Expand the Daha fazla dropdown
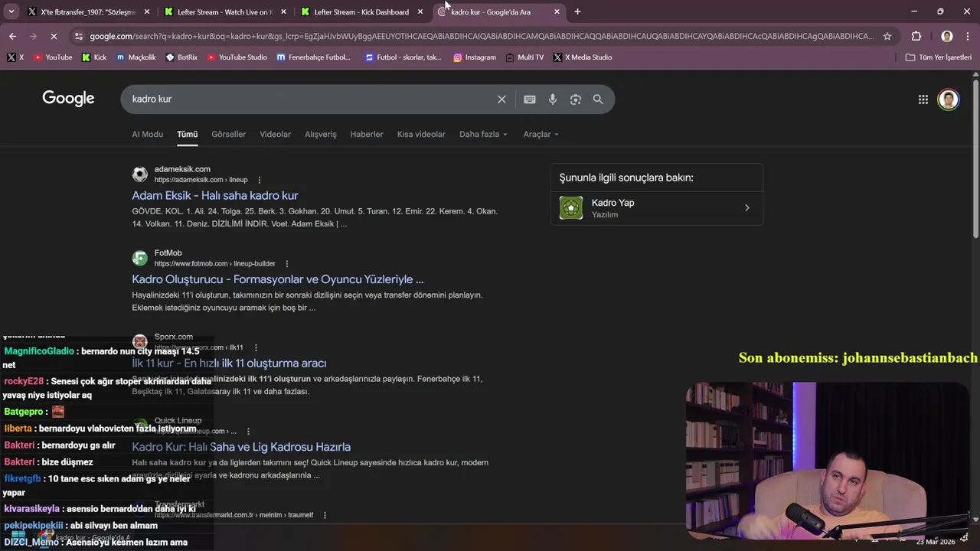Image resolution: width=980 pixels, height=551 pixels. tap(483, 134)
